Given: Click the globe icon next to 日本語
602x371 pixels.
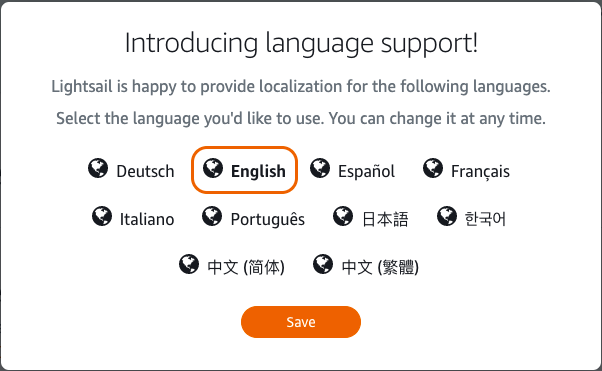Looking at the screenshot, I should pyautogui.click(x=343, y=216).
